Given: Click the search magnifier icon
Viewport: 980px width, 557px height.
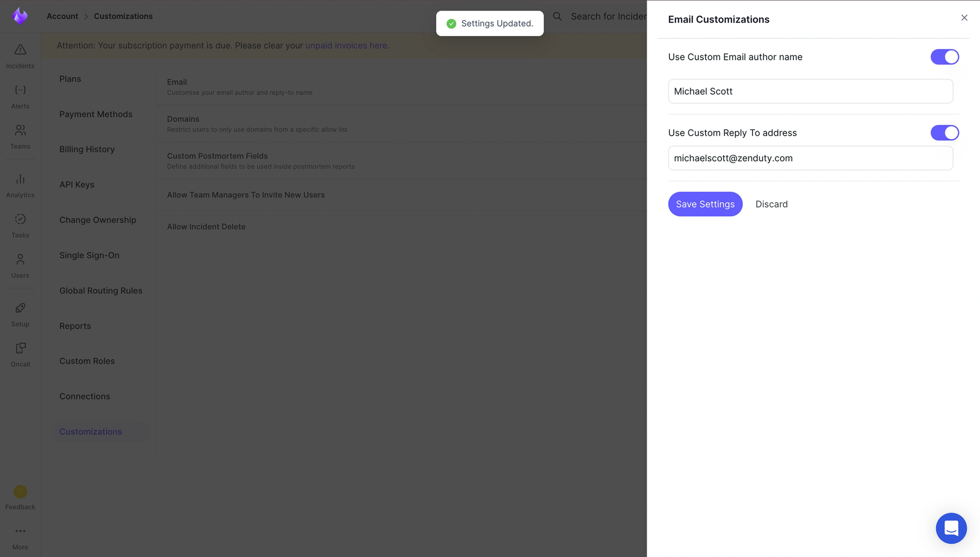Looking at the screenshot, I should point(557,16).
